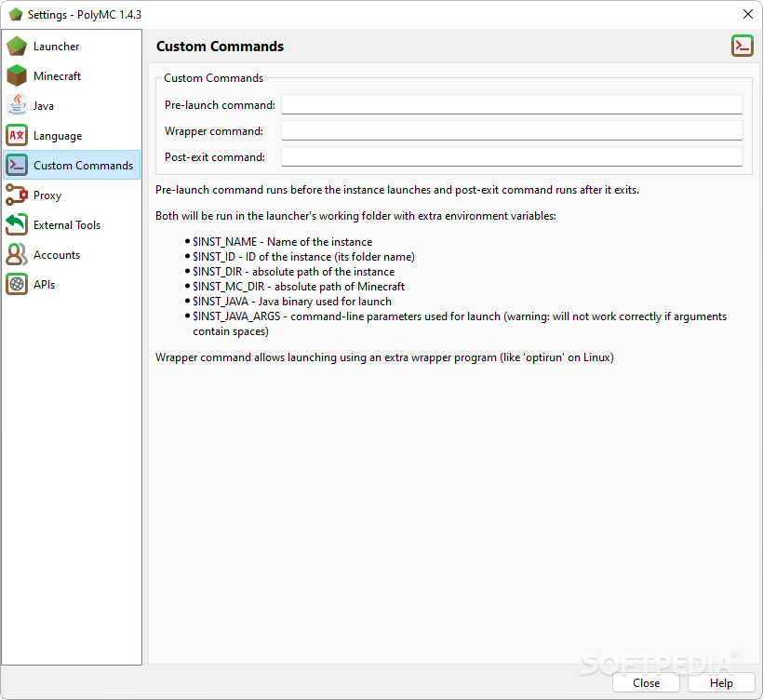Click the '$INST_ID' folder name description line
Screen dimensions: 763x700
pos(303,257)
